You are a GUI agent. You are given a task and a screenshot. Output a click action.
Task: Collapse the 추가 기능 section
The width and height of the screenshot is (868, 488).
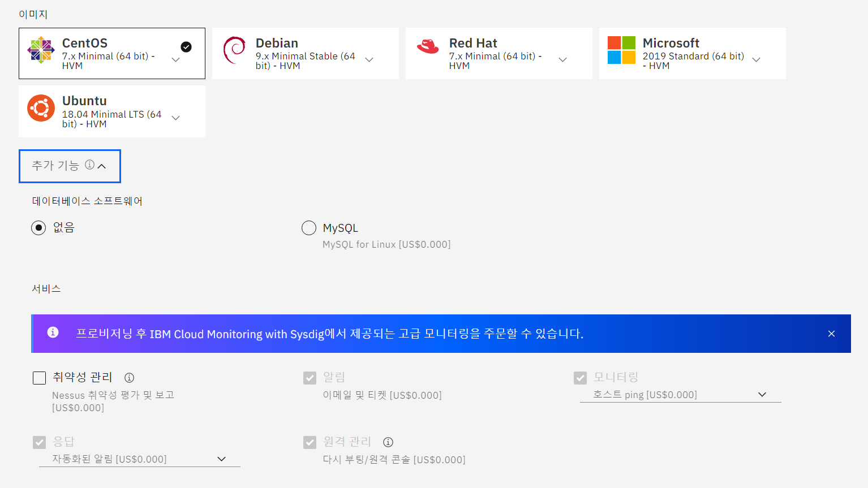[x=70, y=166]
